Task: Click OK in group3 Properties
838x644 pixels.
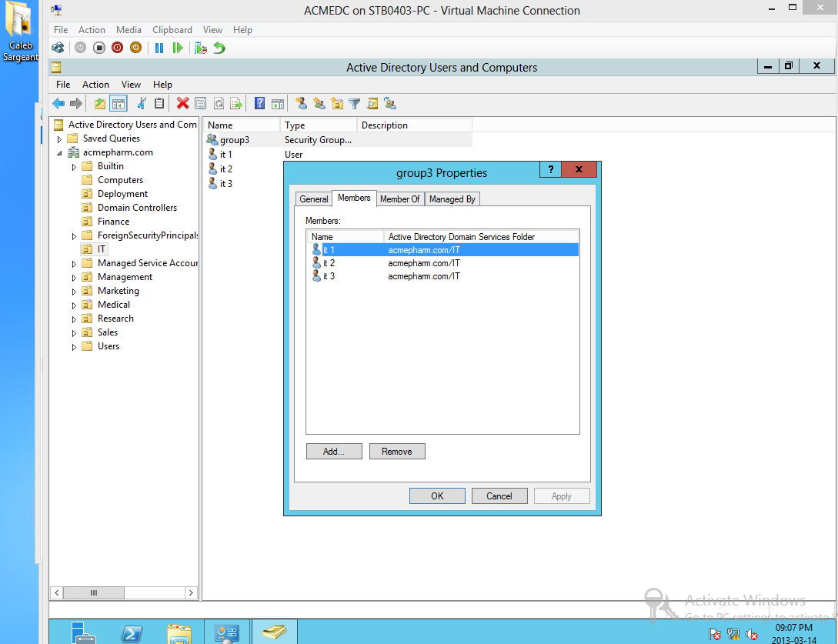Action: 437,496
